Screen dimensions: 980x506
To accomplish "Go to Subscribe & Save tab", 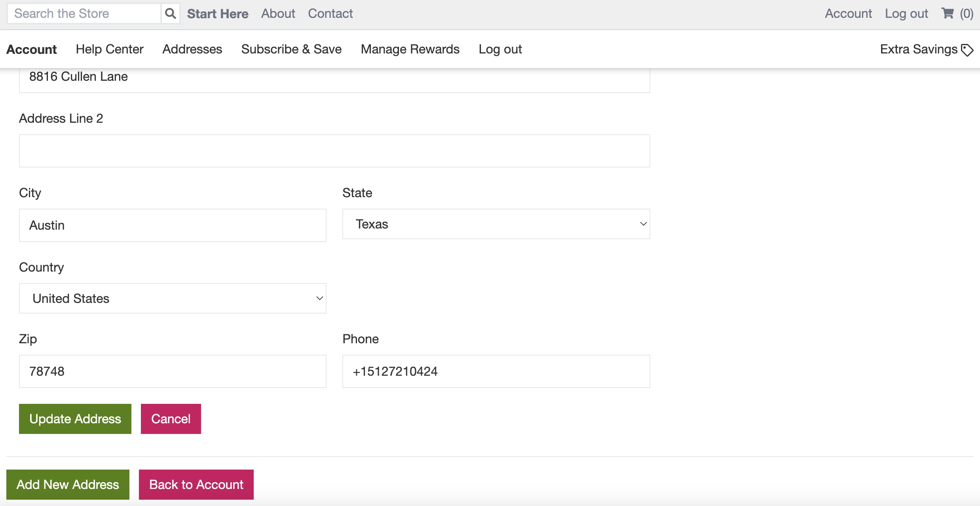I will (x=291, y=49).
